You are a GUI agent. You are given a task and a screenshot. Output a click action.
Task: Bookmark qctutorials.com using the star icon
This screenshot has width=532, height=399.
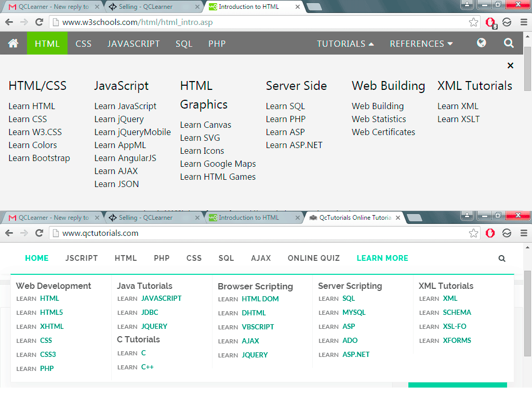point(473,233)
